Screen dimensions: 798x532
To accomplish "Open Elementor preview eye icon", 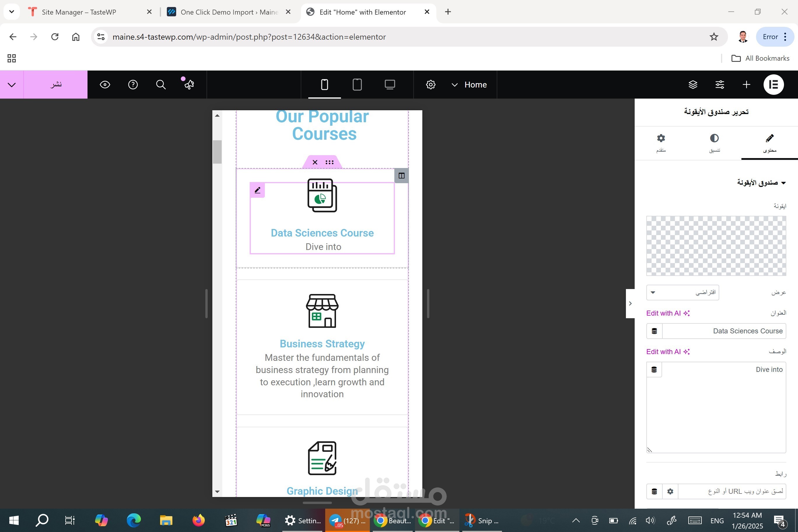I will [105, 85].
